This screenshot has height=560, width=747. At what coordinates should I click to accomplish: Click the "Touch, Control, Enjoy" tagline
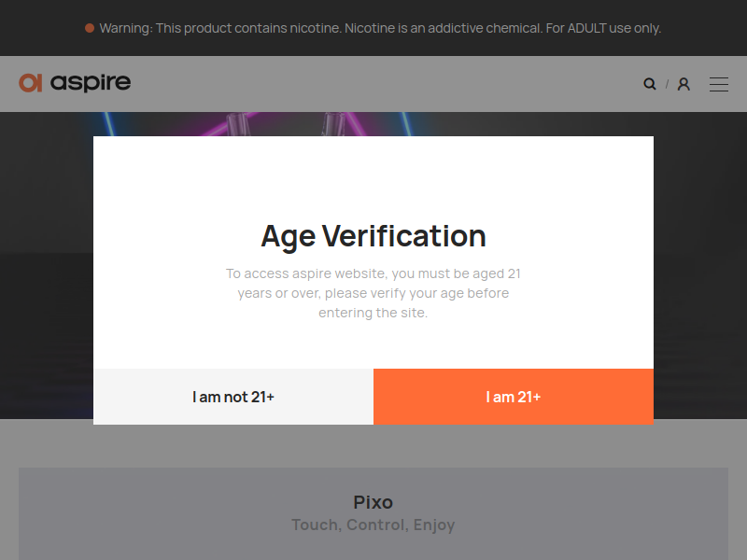point(373,525)
